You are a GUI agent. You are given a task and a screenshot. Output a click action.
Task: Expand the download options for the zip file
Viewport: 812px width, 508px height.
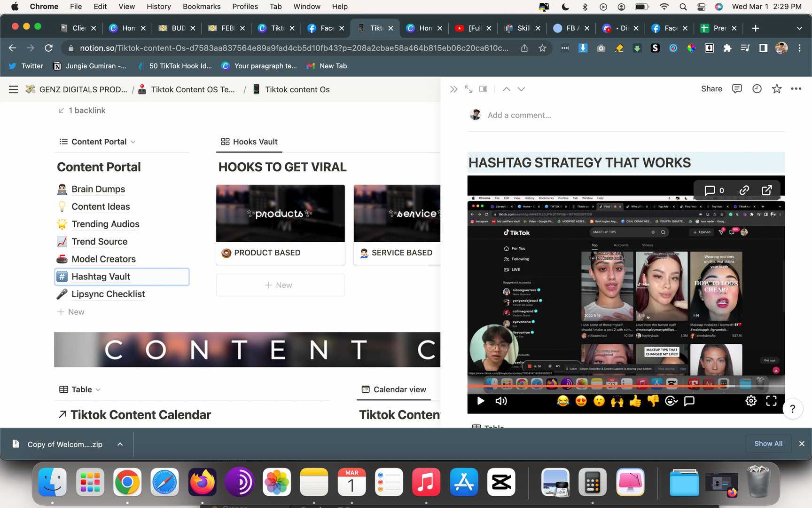(120, 444)
